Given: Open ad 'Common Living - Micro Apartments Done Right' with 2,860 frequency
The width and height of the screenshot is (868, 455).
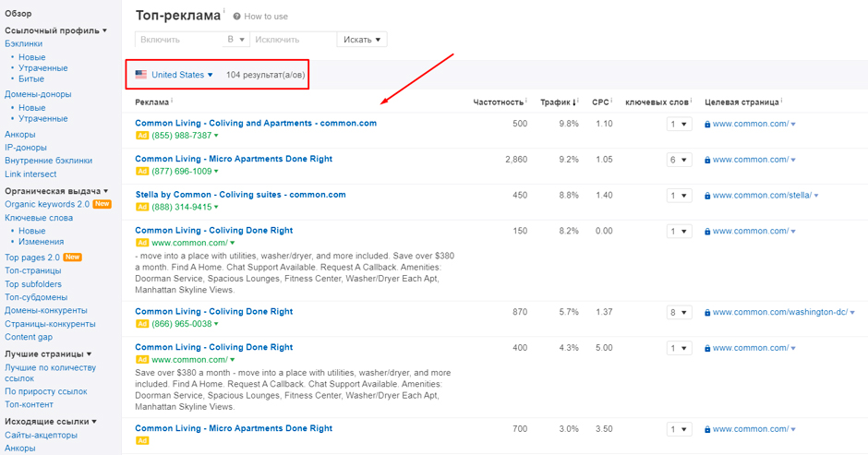Looking at the screenshot, I should (x=234, y=159).
